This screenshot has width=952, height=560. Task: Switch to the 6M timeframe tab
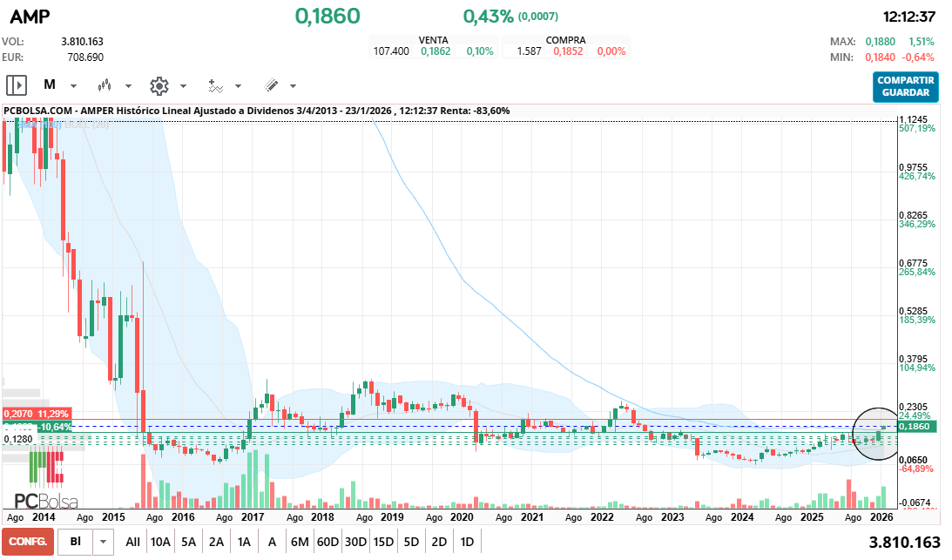pyautogui.click(x=300, y=541)
